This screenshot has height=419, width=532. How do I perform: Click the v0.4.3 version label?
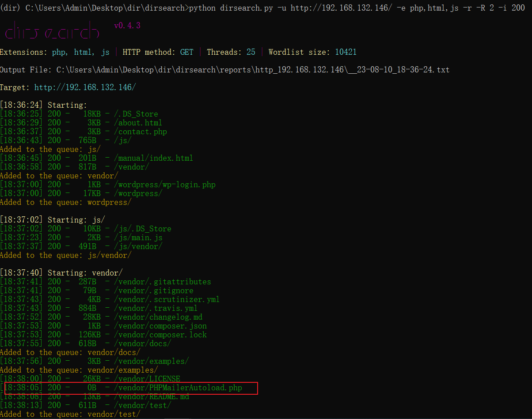coord(127,26)
